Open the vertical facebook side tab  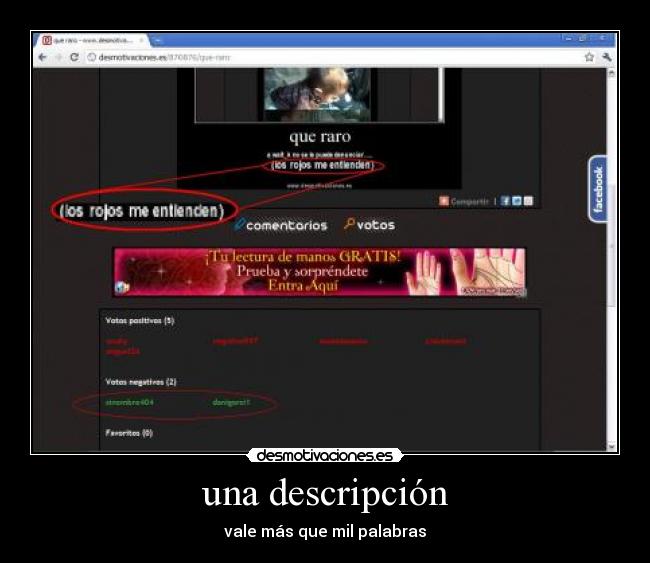597,189
